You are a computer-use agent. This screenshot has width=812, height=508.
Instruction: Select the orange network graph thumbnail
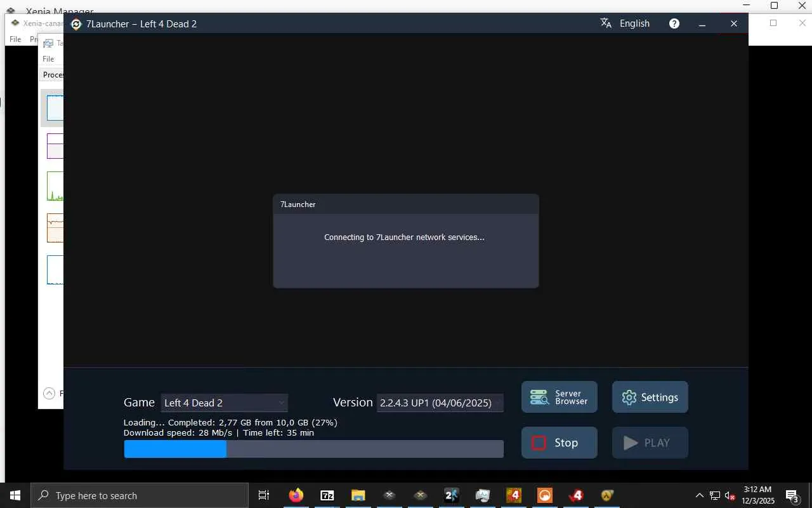point(55,228)
